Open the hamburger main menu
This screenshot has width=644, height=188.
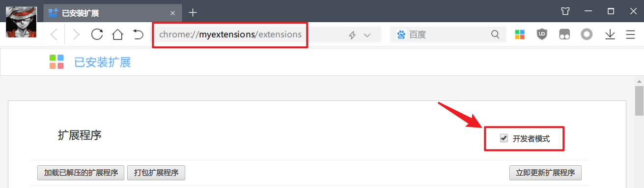(630, 34)
